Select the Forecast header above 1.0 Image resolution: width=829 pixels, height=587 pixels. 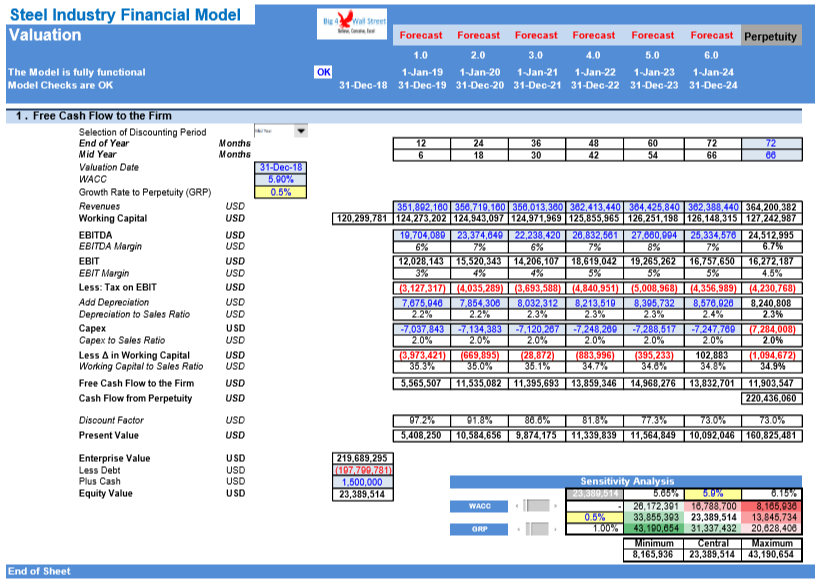tap(421, 35)
